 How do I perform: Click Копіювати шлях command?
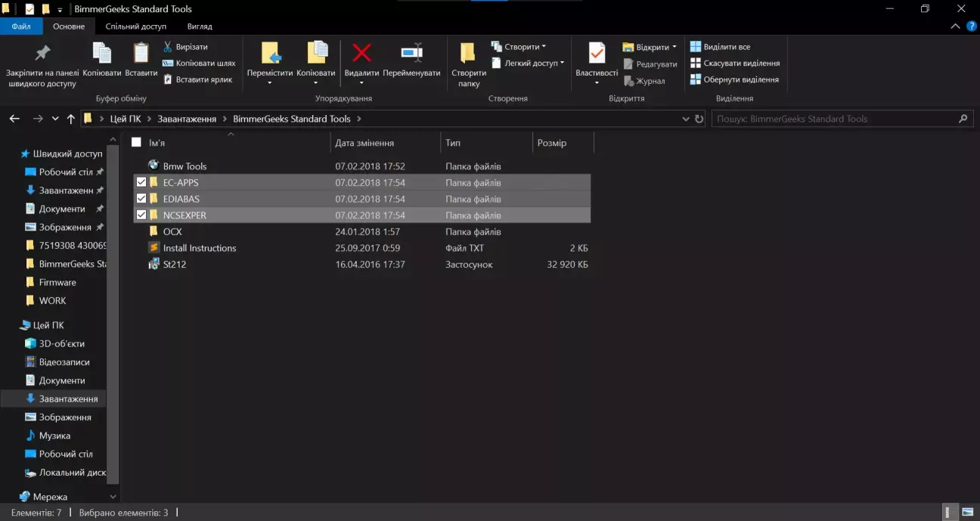coord(199,63)
